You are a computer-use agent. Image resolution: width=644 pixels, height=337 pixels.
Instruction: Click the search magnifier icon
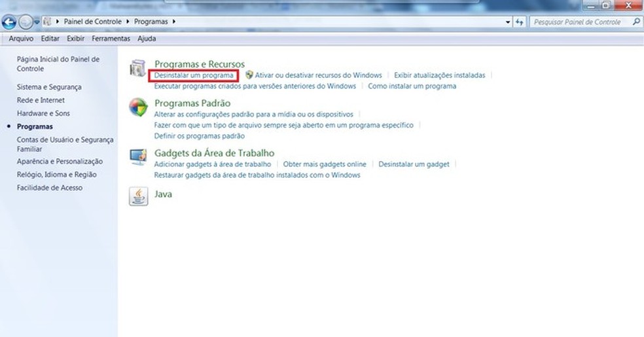[x=636, y=22]
